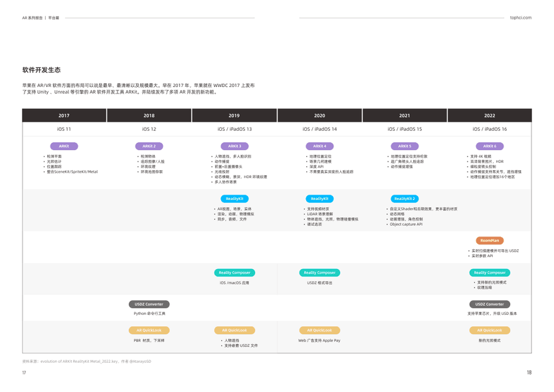This screenshot has width=554, height=392.
Task: Click the Reality Composer label under 2022
Action: 490,272
